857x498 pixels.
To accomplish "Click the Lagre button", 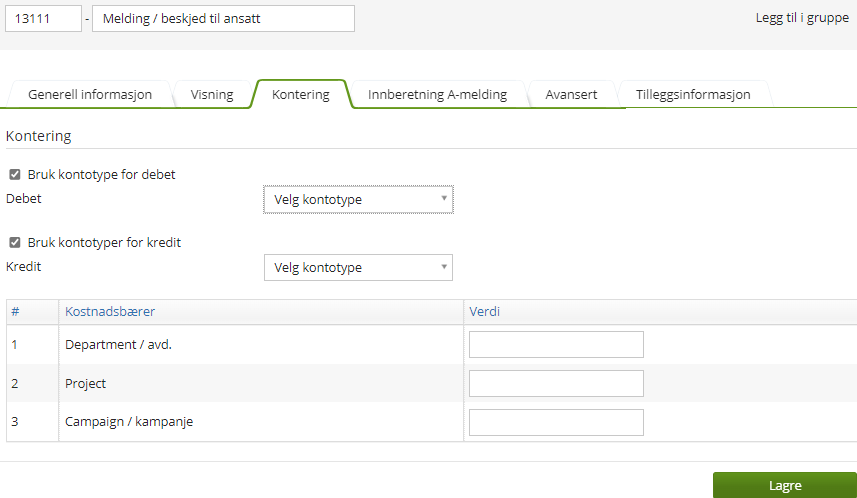I will tap(785, 485).
